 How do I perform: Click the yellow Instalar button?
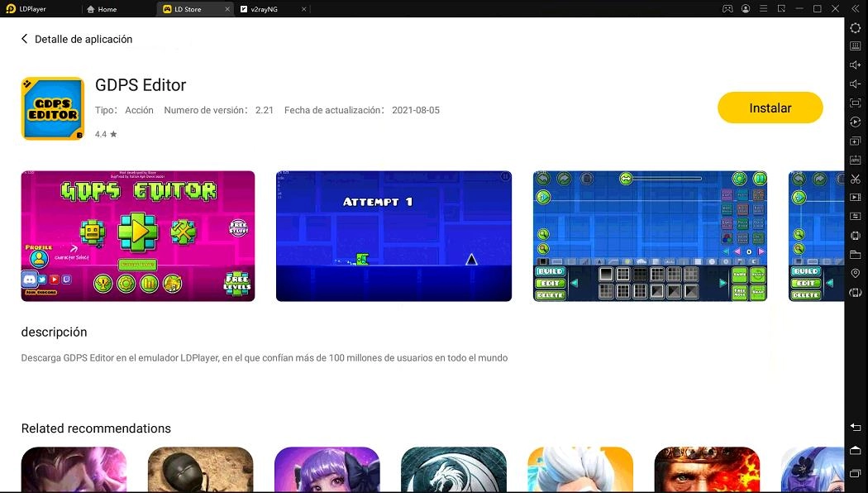[x=770, y=108]
